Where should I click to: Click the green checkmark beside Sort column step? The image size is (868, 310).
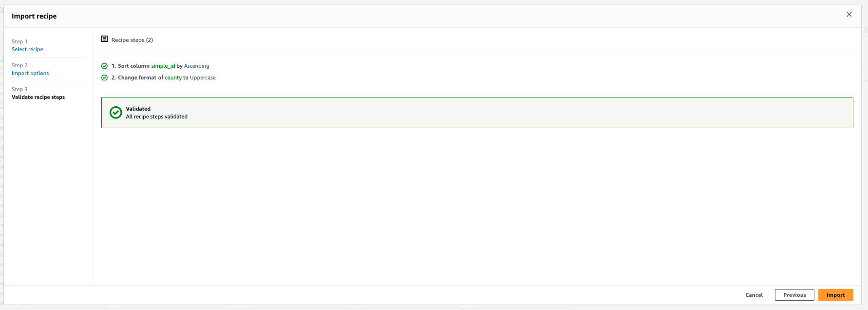click(x=104, y=65)
